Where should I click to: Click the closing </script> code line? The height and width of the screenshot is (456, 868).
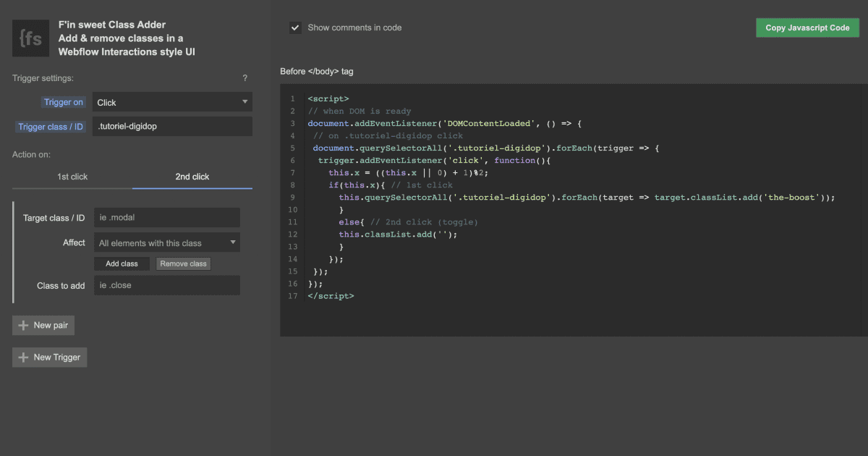click(x=331, y=295)
